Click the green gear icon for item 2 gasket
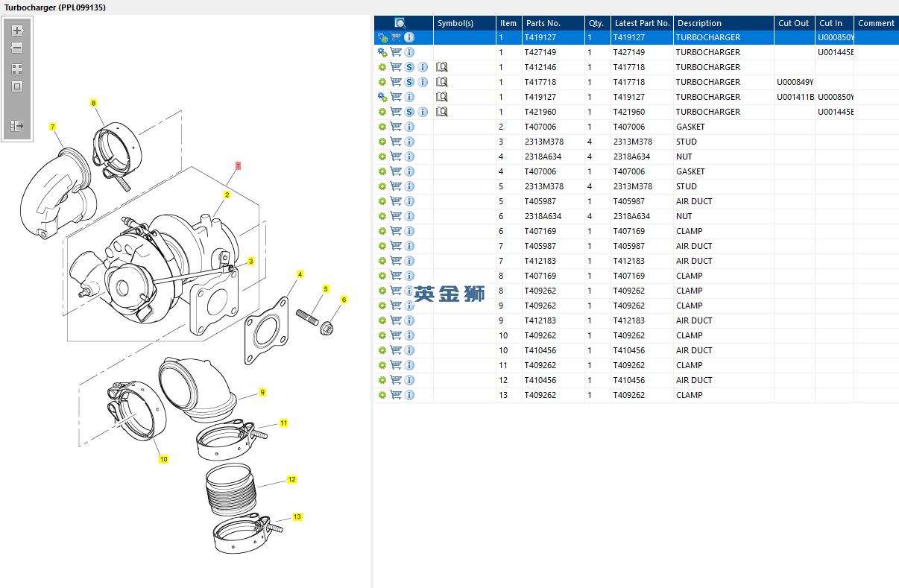This screenshot has width=899, height=588. pos(382,127)
